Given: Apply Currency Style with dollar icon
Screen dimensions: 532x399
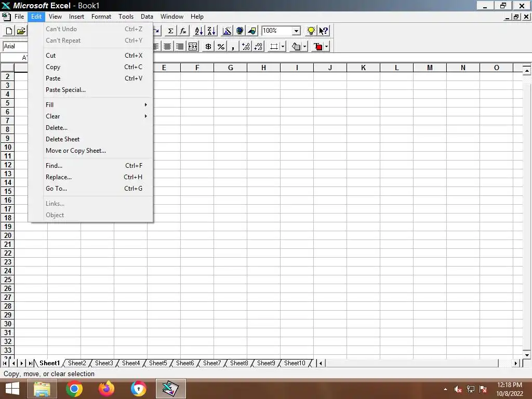Looking at the screenshot, I should point(208,46).
